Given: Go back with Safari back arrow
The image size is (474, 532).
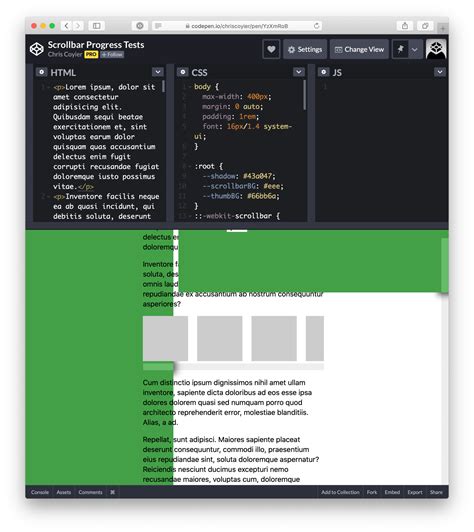Looking at the screenshot, I should pos(67,26).
